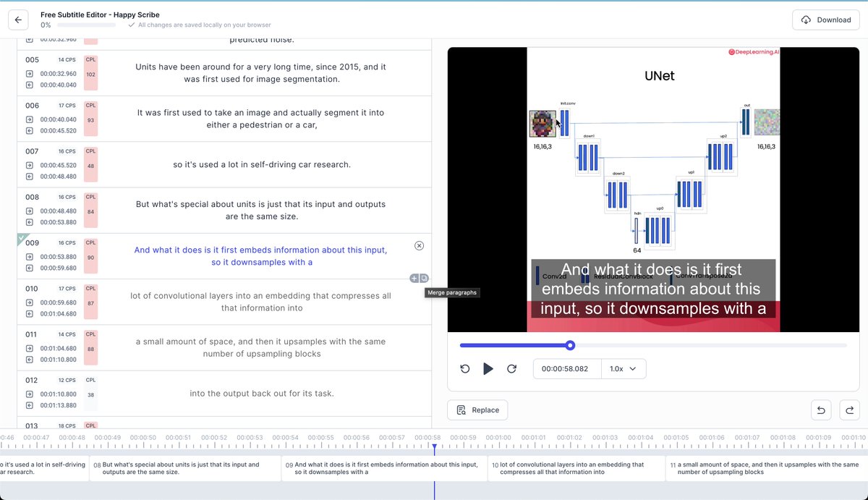Set end time icon for subtitle 010
Image resolution: width=868 pixels, height=500 pixels.
tap(30, 313)
